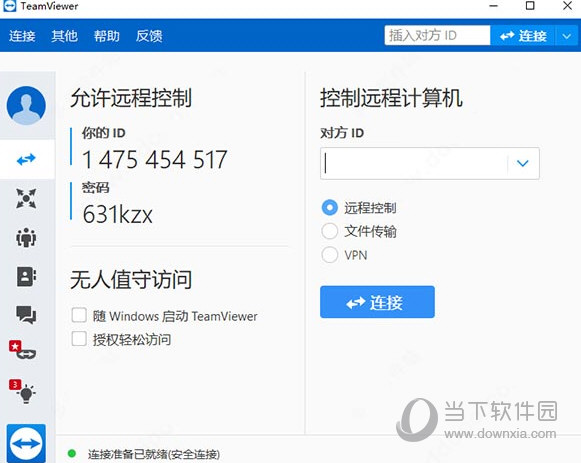Screen dimensions: 581x463
Task: Open the 连接 menu
Action: tap(22, 36)
